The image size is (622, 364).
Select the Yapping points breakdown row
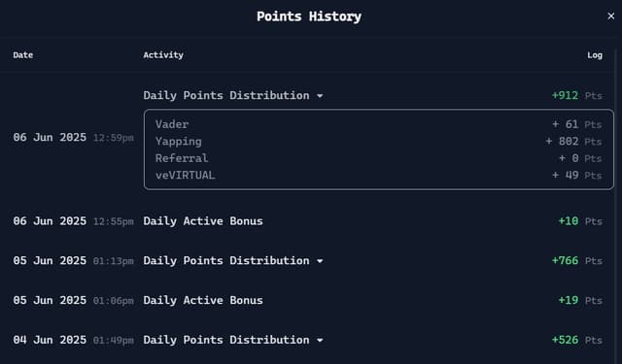tap(378, 142)
